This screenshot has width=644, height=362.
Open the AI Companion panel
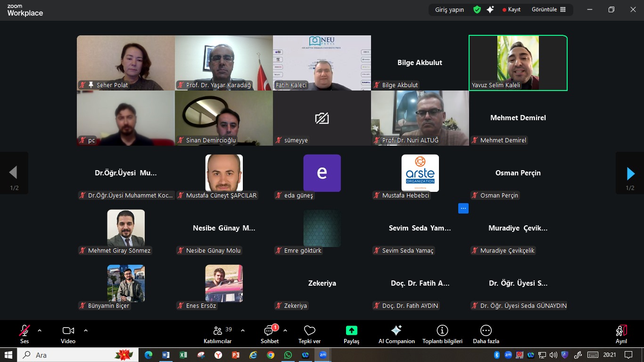tap(396, 334)
